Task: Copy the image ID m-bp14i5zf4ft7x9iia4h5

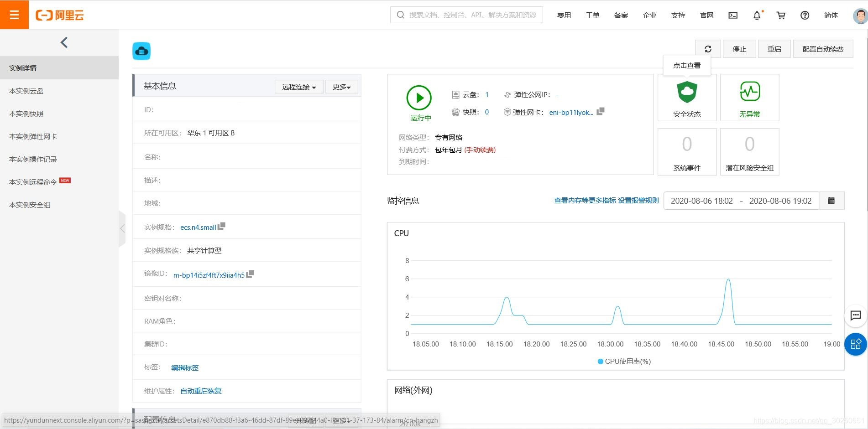Action: coord(250,274)
